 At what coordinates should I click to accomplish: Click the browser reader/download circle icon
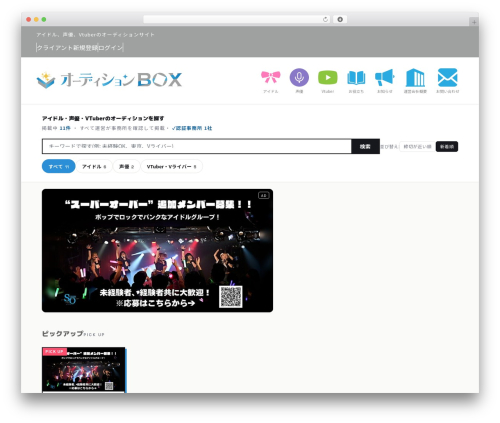coord(340,19)
